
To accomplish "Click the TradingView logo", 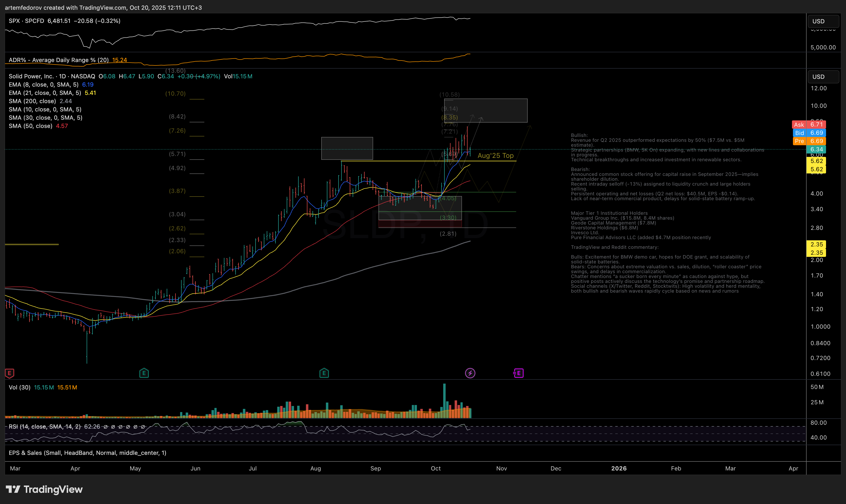I will [x=44, y=489].
